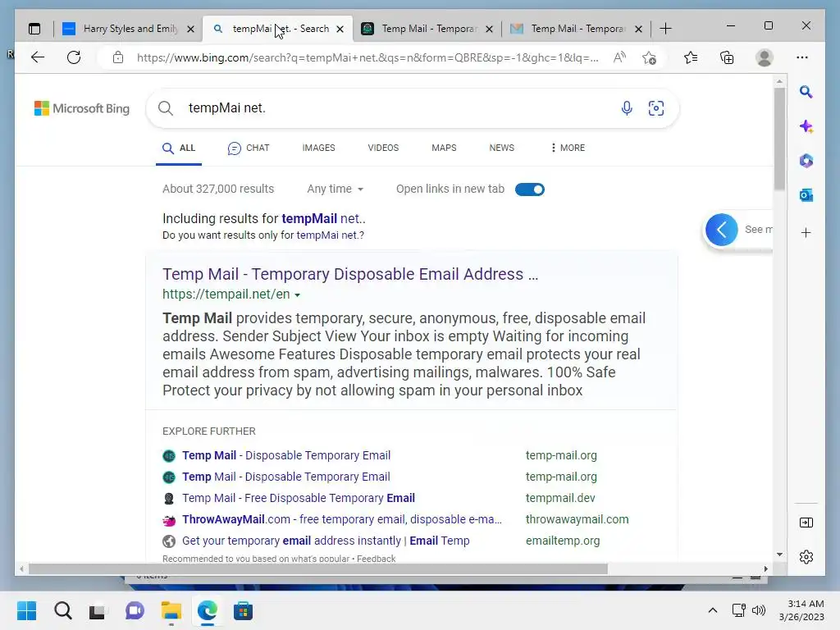Click the vertical scrollbar thumb
Image resolution: width=840 pixels, height=630 pixels.
click(779, 139)
